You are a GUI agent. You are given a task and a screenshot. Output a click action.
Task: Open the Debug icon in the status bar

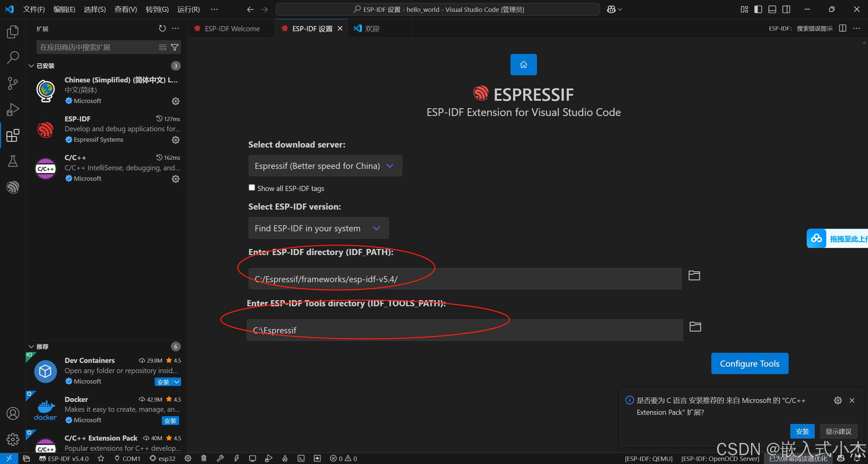(x=268, y=458)
